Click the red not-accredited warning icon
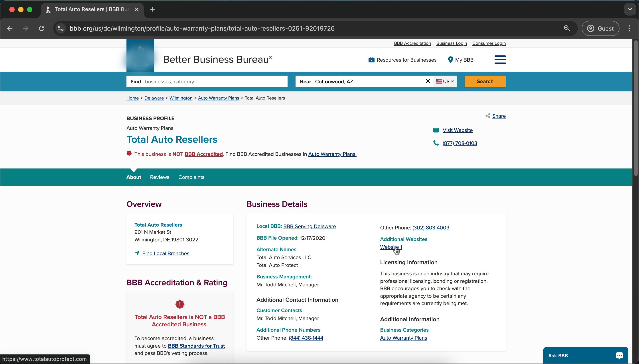Image resolution: width=639 pixels, height=364 pixels. (x=129, y=153)
